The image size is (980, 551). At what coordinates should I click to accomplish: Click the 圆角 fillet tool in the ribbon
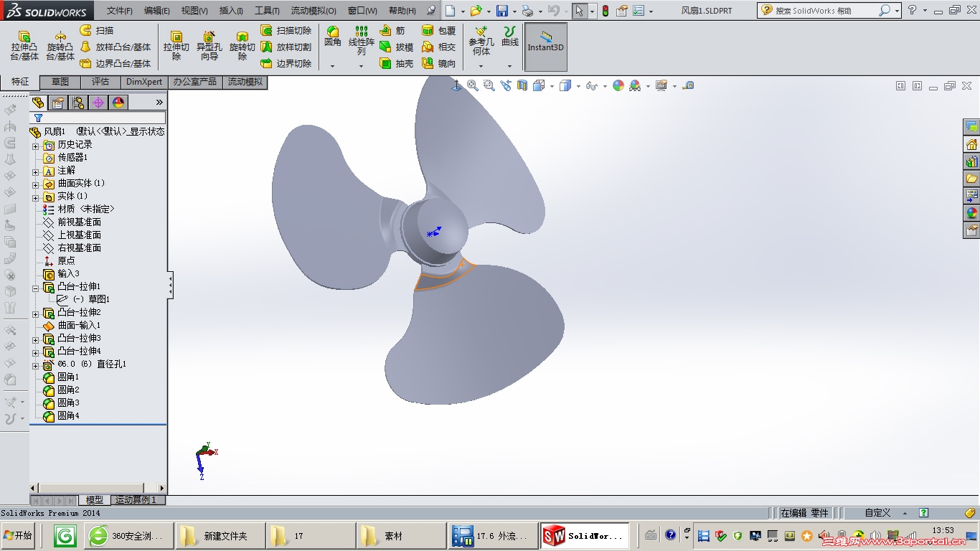click(x=333, y=36)
